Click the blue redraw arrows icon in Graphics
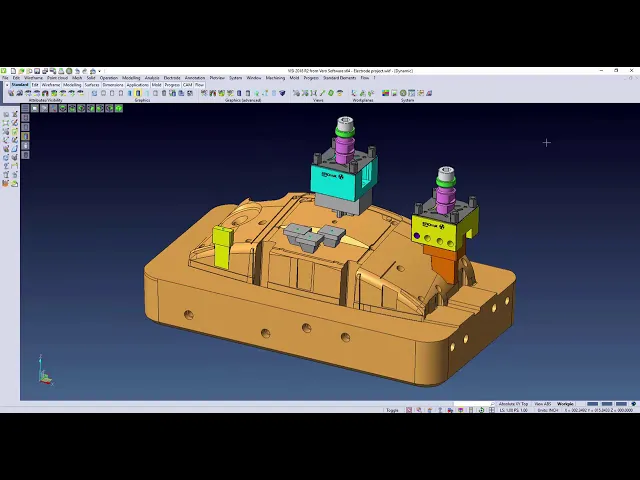The width and height of the screenshot is (640, 480). pyautogui.click(x=94, y=93)
